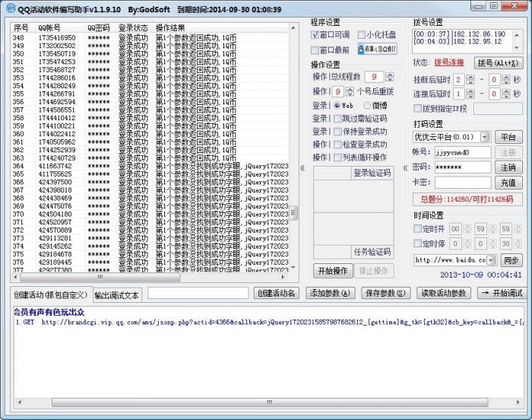The width and height of the screenshot is (532, 420).
Task: Click the 同步 time sync button
Action: click(511, 260)
